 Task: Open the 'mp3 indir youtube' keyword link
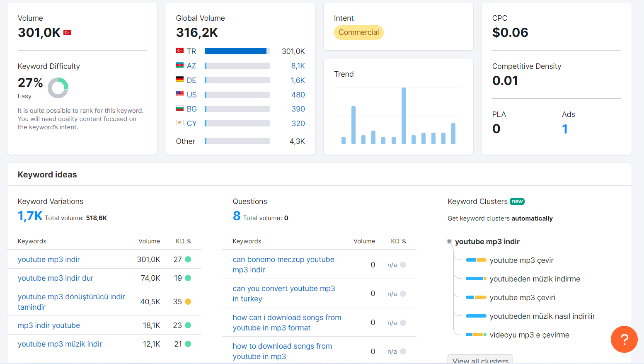pyautogui.click(x=49, y=325)
